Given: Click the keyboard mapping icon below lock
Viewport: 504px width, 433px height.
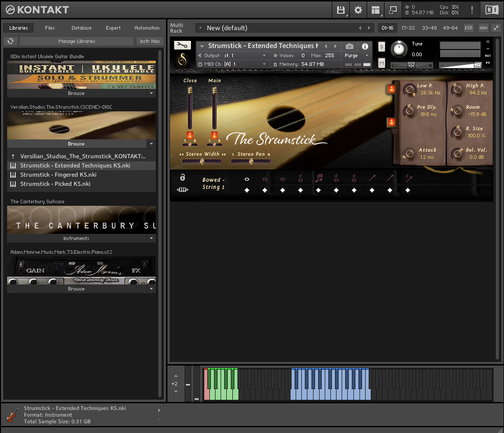Looking at the screenshot, I should [182, 189].
